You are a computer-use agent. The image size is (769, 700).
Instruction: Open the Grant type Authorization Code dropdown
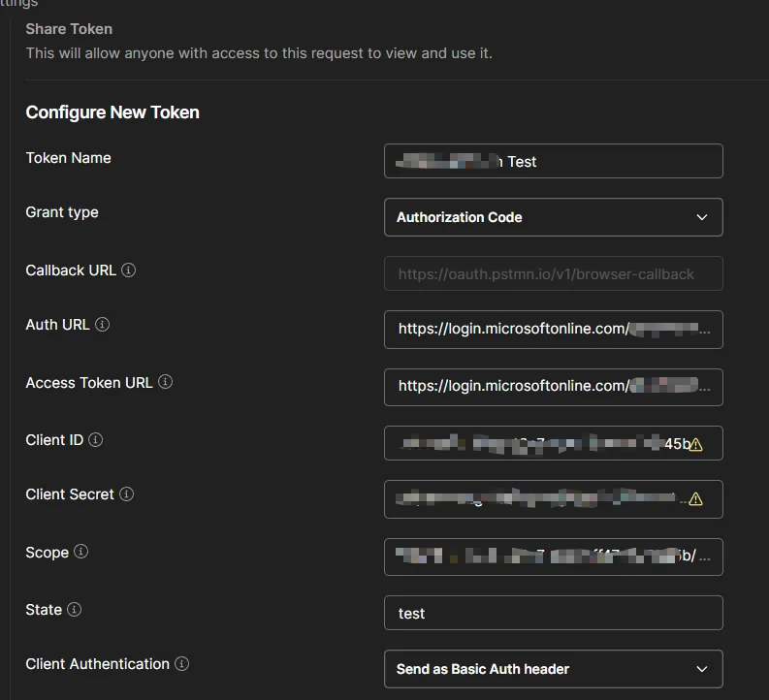(x=553, y=217)
